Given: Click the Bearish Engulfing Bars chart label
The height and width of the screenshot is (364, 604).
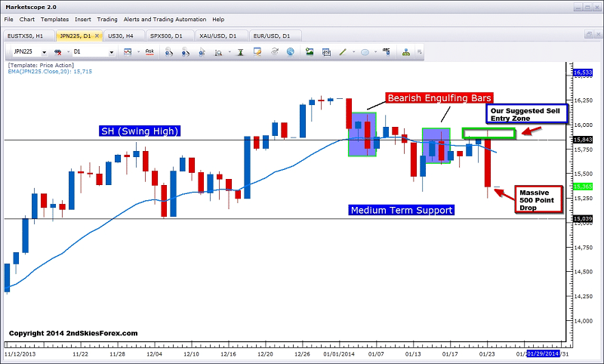Looking at the screenshot, I should [439, 98].
